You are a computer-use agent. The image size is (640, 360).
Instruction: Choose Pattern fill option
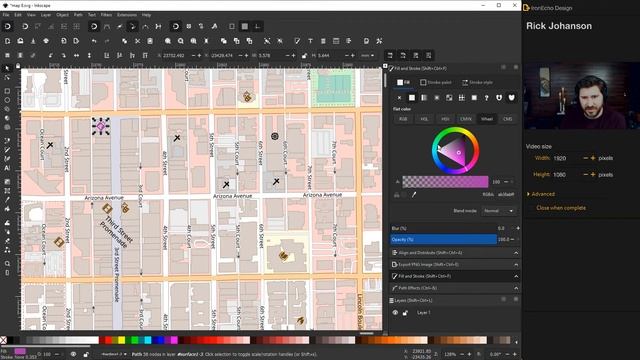pyautogui.click(x=462, y=98)
